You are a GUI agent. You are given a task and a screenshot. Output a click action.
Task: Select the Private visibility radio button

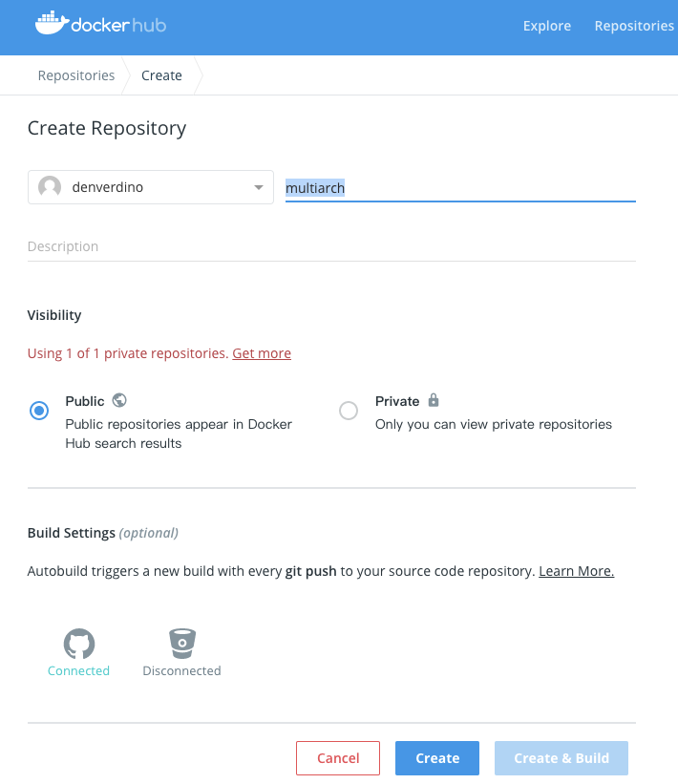point(349,411)
